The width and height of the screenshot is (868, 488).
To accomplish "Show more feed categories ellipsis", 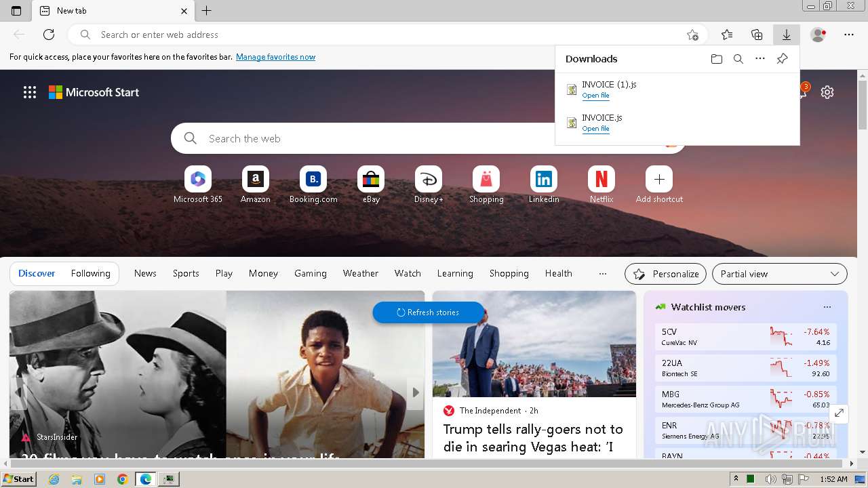I will (x=603, y=273).
